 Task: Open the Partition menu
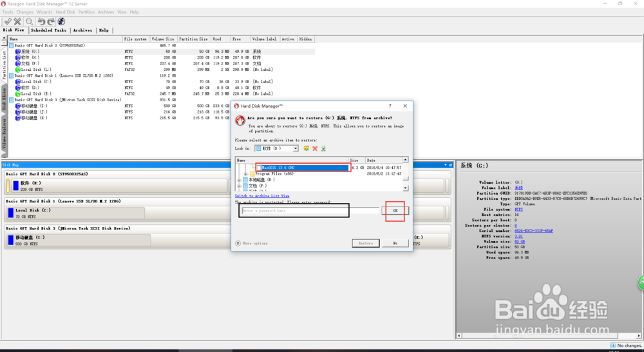coord(86,12)
